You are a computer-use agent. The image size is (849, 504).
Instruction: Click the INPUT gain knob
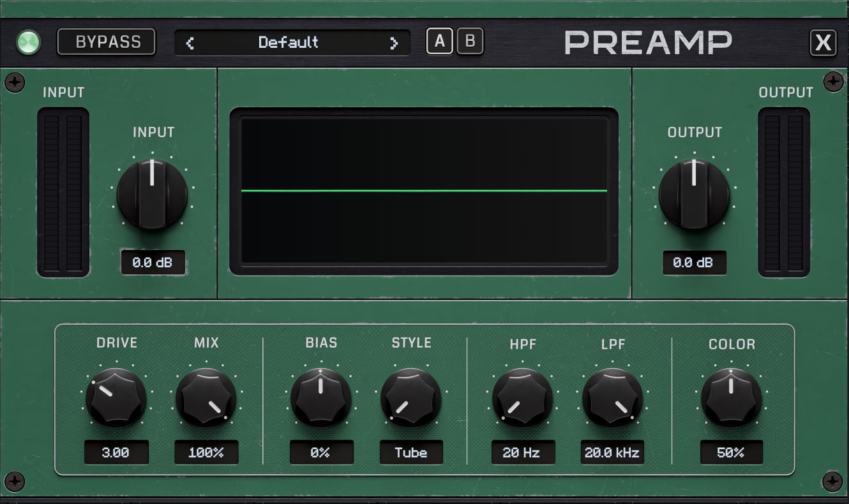[152, 194]
